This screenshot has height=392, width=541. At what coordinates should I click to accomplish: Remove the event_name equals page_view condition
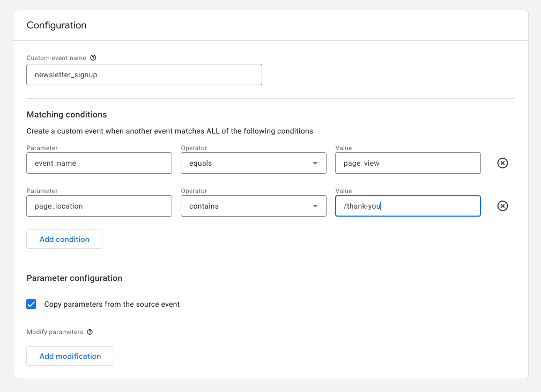pyautogui.click(x=502, y=163)
